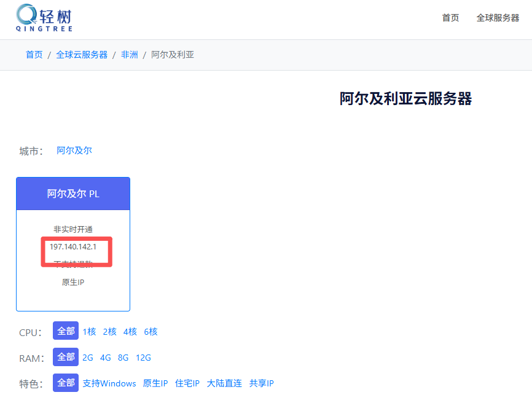Filter RAM by 2G
532x411 pixels.
(x=88, y=358)
